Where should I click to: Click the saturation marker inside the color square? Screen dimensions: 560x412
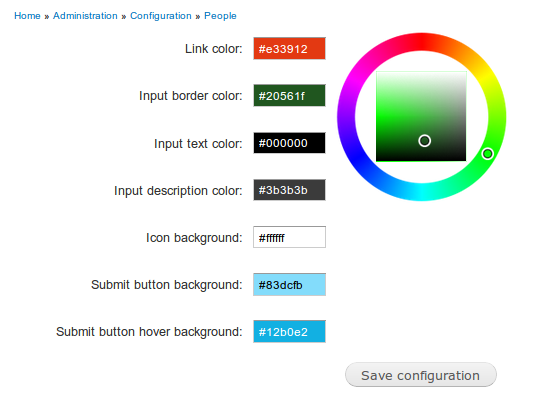pos(424,141)
